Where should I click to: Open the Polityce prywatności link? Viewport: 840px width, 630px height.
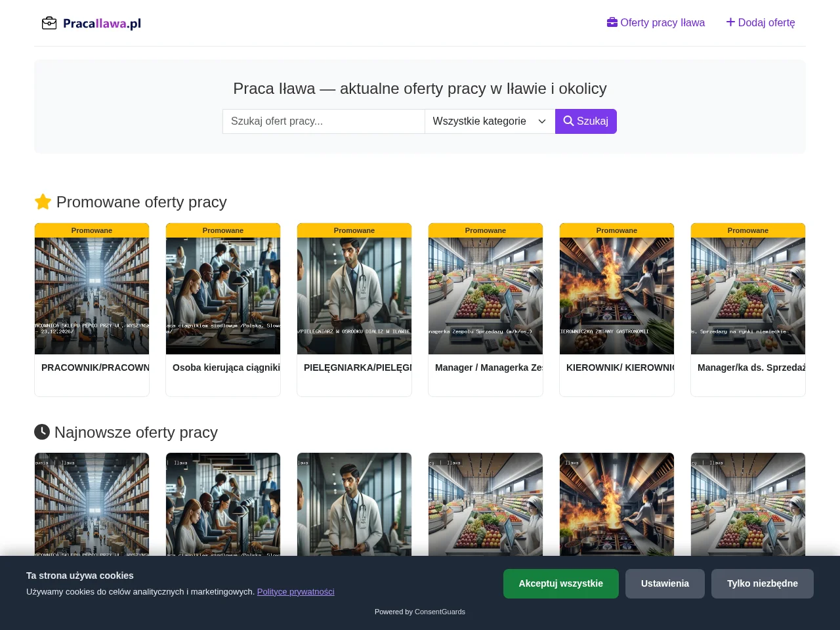tap(296, 591)
